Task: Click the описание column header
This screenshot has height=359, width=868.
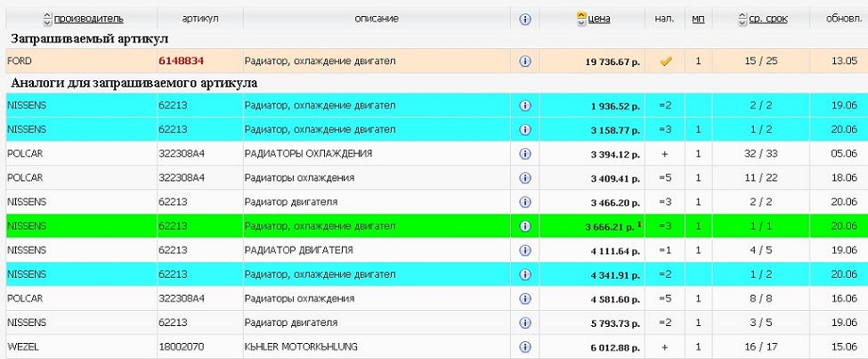Action: click(377, 19)
